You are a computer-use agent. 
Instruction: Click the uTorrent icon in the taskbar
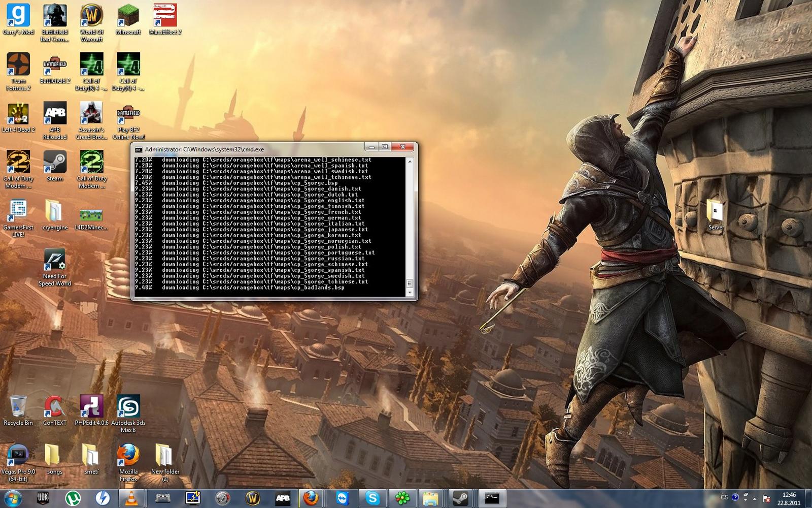(73, 498)
